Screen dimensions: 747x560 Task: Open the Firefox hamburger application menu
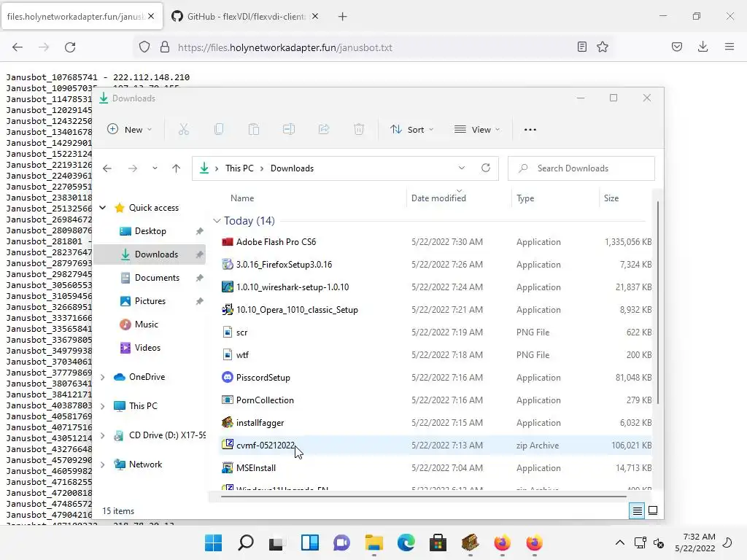point(729,47)
